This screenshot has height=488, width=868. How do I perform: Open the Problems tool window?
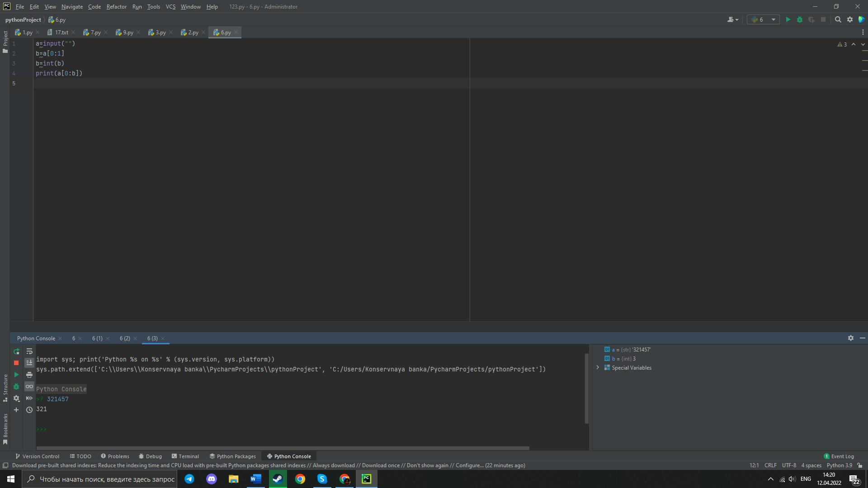[115, 456]
